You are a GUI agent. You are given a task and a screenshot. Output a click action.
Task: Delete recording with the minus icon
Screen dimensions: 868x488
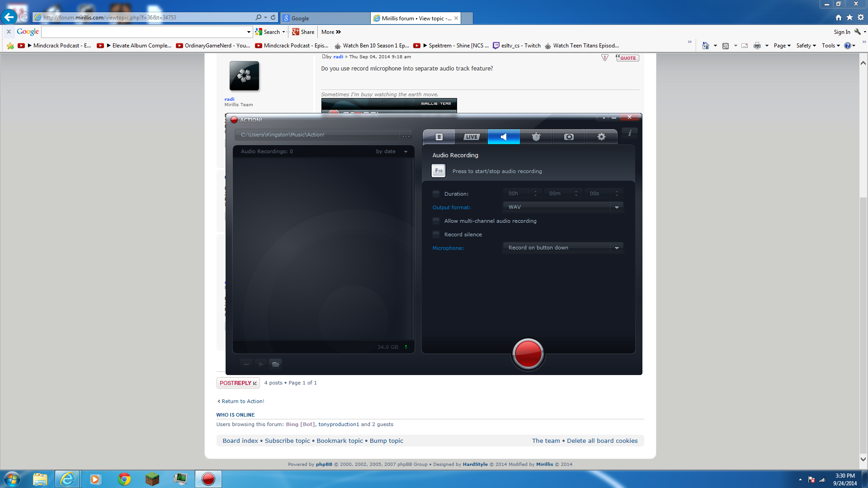(x=246, y=364)
